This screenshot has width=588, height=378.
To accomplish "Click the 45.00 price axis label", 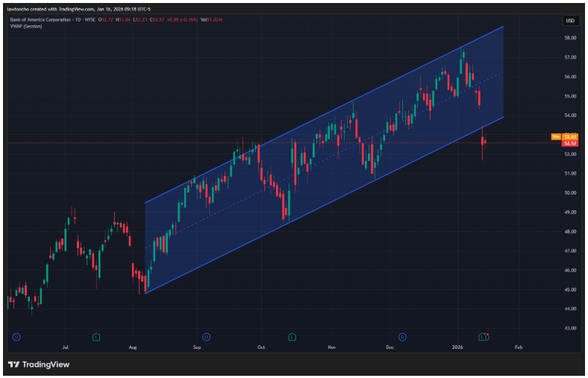I will point(570,290).
